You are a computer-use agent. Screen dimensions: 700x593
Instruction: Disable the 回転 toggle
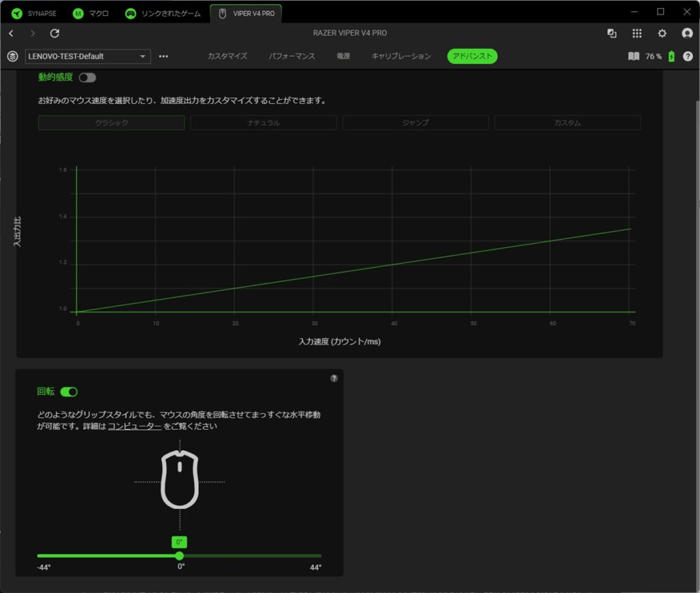pos(69,392)
